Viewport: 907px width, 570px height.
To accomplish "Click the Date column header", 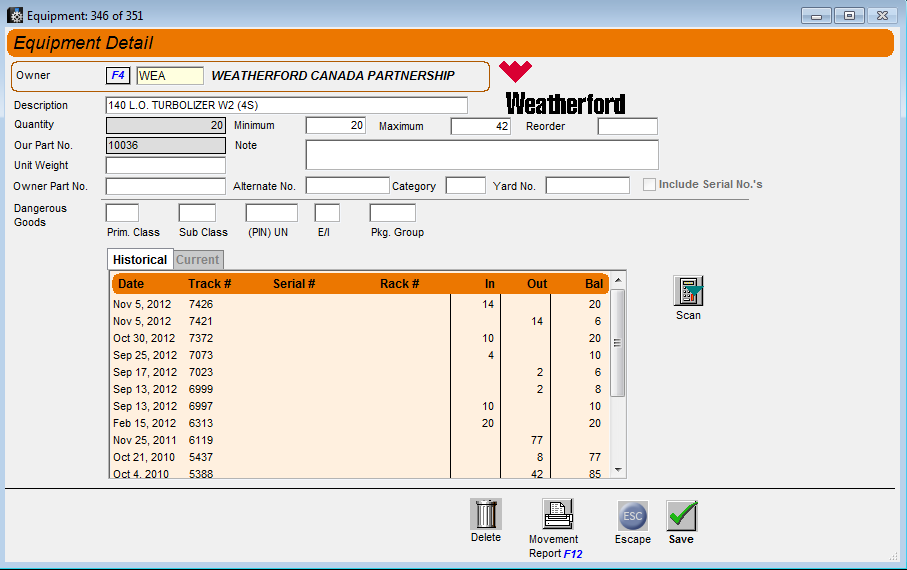I will click(131, 284).
